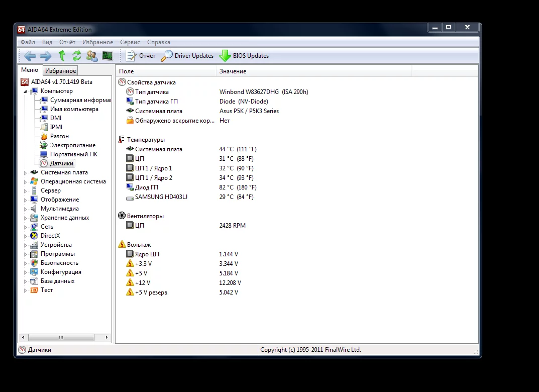
Task: Click the users icon in toolbar
Action: 92,56
